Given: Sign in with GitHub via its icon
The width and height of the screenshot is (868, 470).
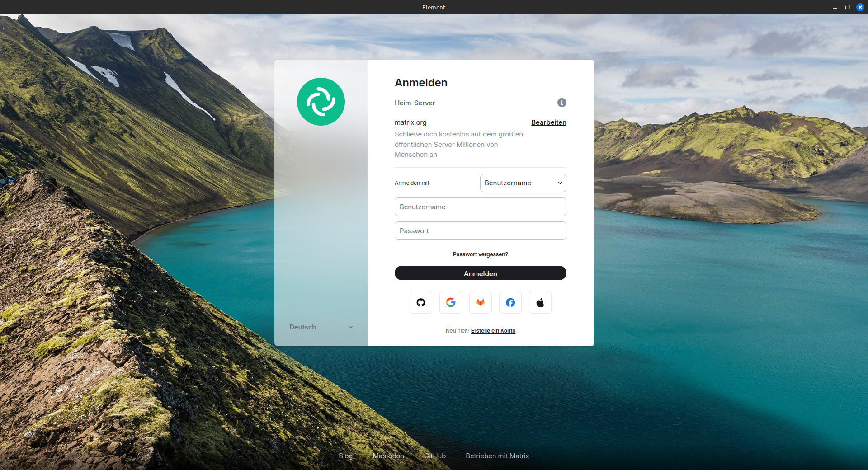Looking at the screenshot, I should tap(420, 302).
